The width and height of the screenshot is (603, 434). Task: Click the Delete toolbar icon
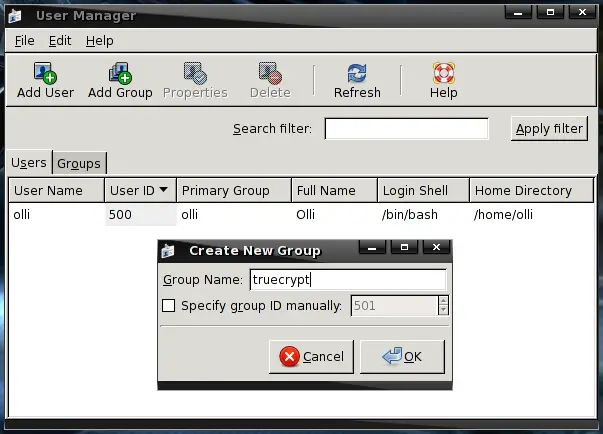click(x=269, y=73)
